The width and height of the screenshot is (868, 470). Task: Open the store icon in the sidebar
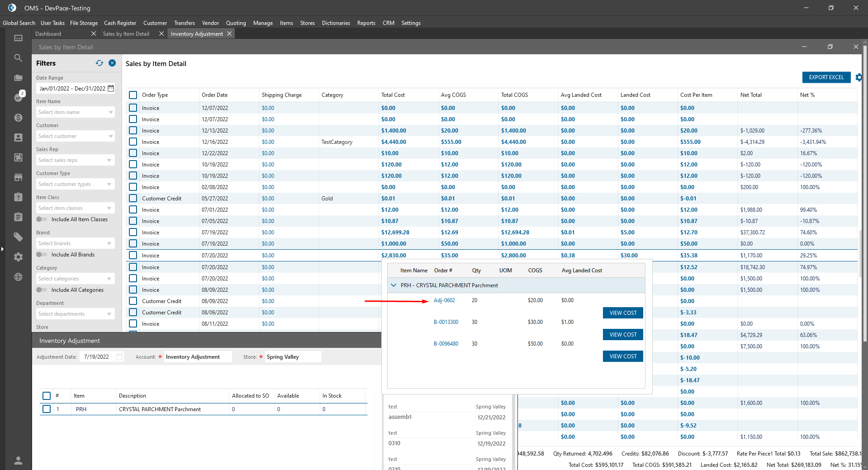tap(18, 177)
